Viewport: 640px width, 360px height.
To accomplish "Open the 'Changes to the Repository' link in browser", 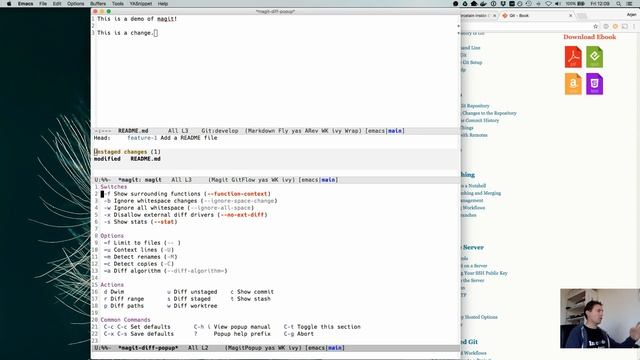I will point(489,113).
